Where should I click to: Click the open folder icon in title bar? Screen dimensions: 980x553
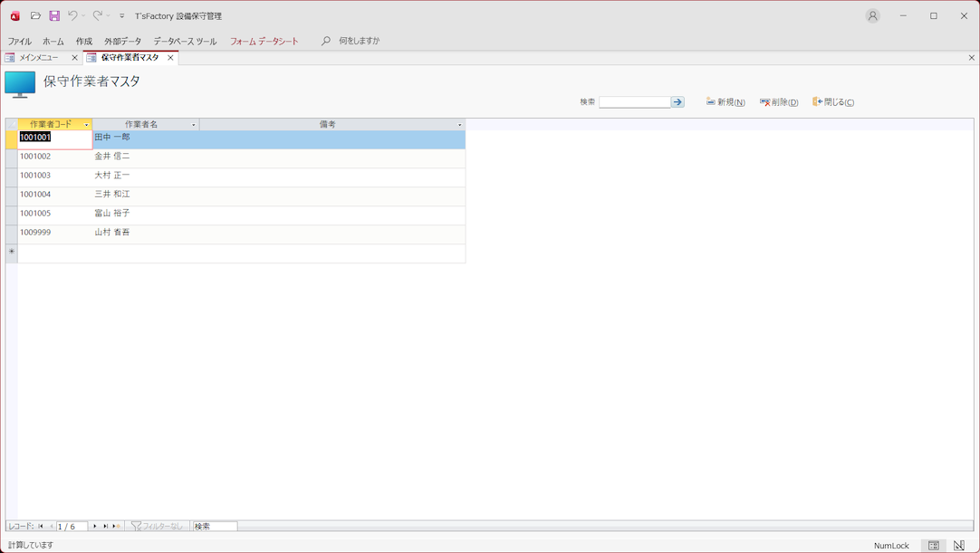coord(35,16)
